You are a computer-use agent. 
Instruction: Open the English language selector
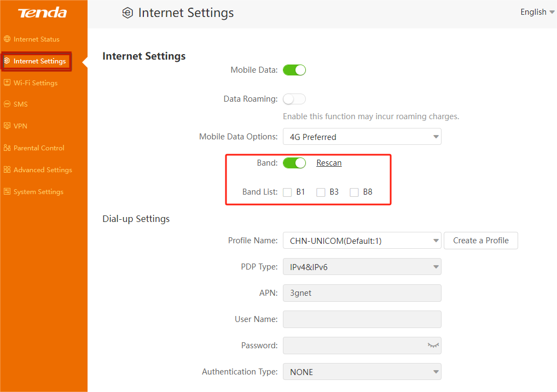(x=537, y=12)
